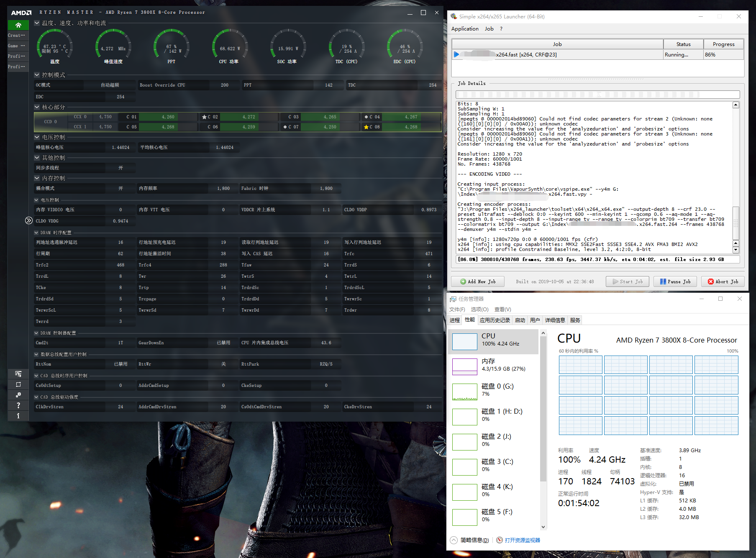This screenshot has height=558, width=756.
Task: Open the Job menu in x264 Launcher
Action: [489, 29]
